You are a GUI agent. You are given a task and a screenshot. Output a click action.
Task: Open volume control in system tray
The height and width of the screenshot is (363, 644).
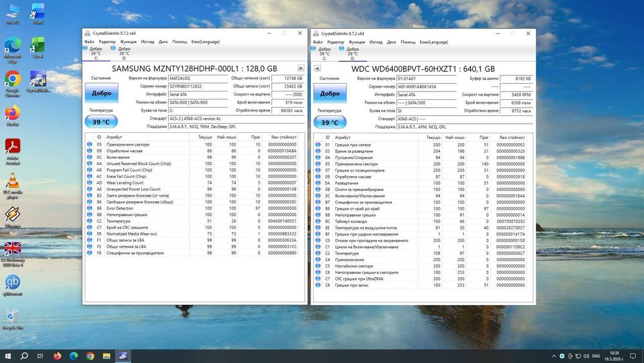(586, 356)
